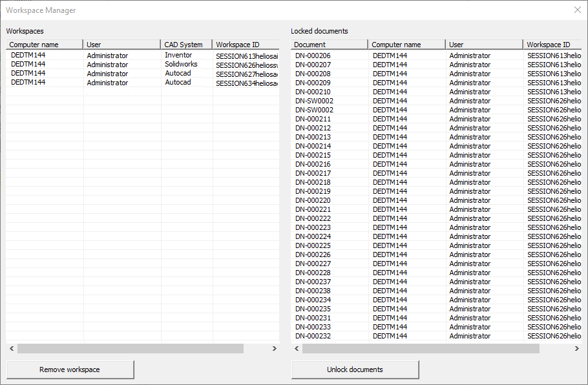This screenshot has width=588, height=385.
Task: Select locked document DN-000211
Action: [437, 119]
